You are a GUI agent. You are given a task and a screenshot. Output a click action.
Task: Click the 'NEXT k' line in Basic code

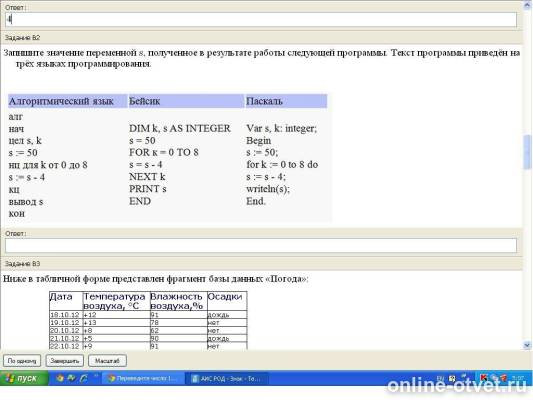pyautogui.click(x=147, y=177)
